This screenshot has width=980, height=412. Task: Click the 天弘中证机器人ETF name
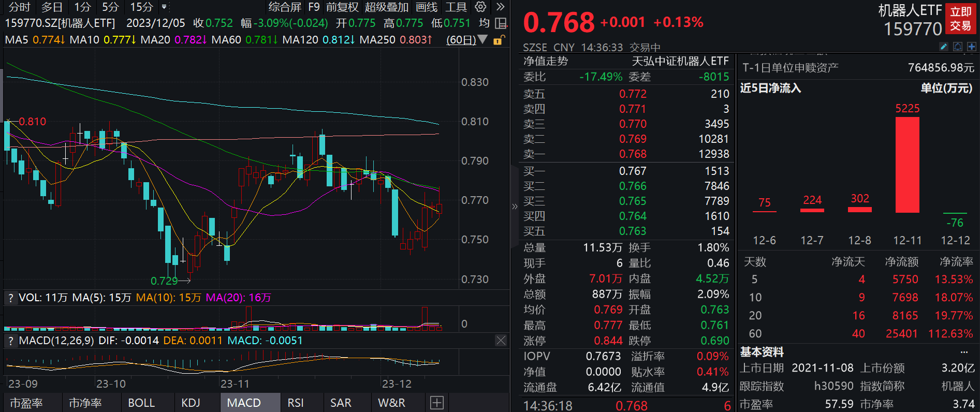[680, 61]
